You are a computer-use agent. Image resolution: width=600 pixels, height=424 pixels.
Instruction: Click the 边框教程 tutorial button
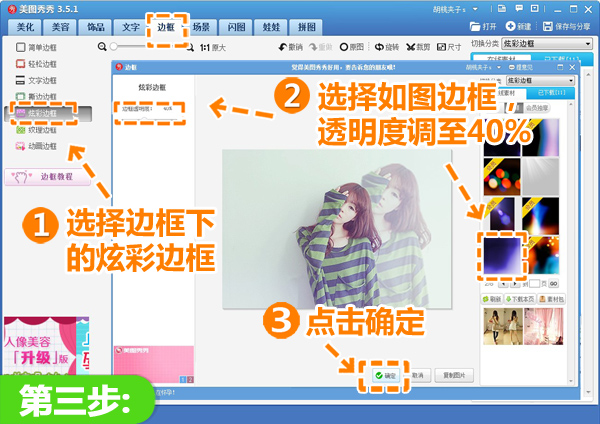pyautogui.click(x=47, y=177)
